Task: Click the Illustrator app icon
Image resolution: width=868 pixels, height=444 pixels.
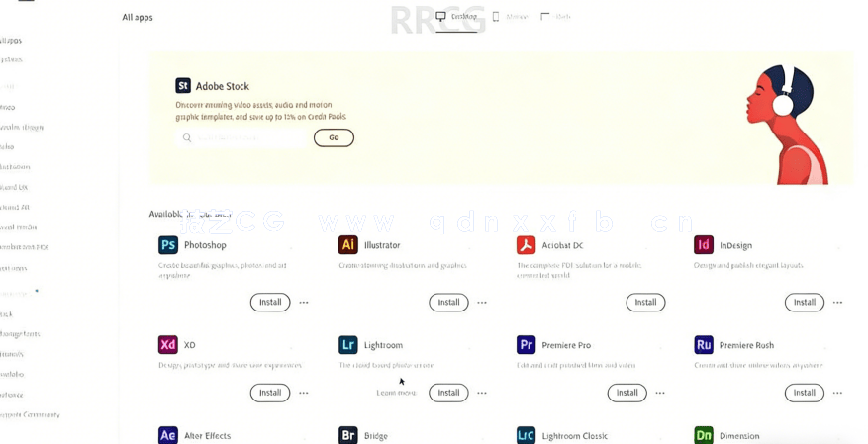Action: tap(347, 245)
